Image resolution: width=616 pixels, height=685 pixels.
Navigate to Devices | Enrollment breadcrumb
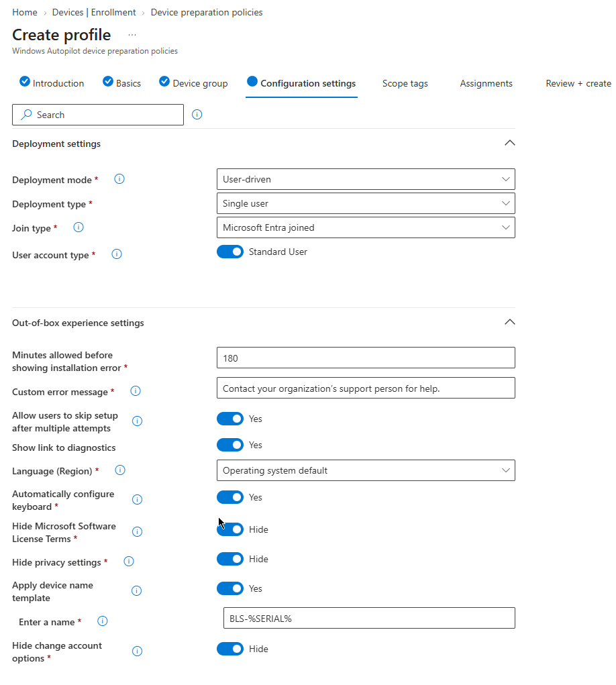pos(94,12)
